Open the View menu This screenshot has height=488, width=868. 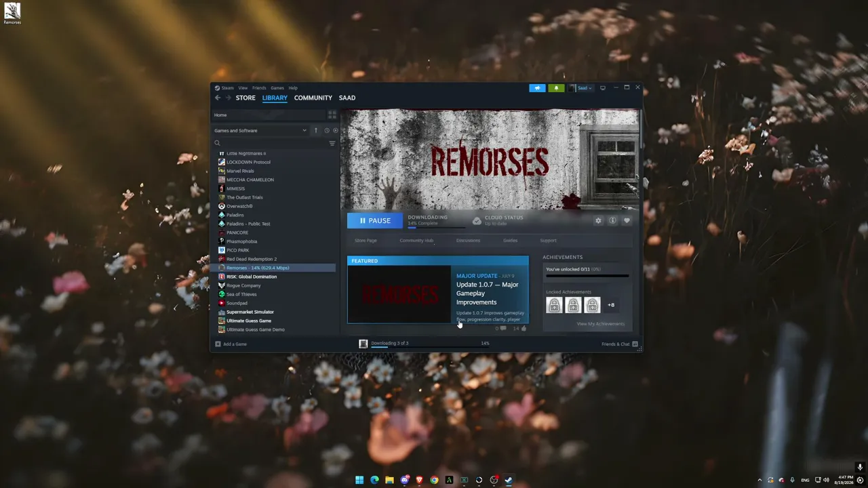(243, 88)
